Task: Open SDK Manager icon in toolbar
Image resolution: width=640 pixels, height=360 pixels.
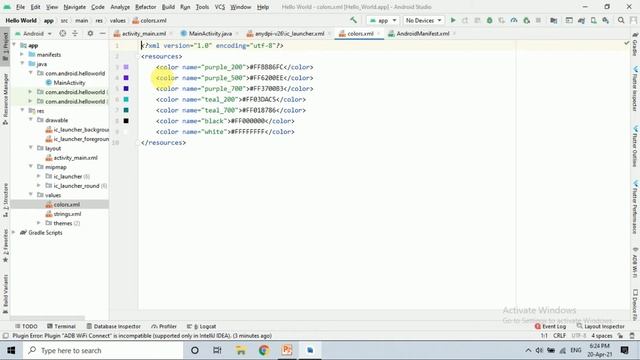Action: pyautogui.click(x=606, y=20)
